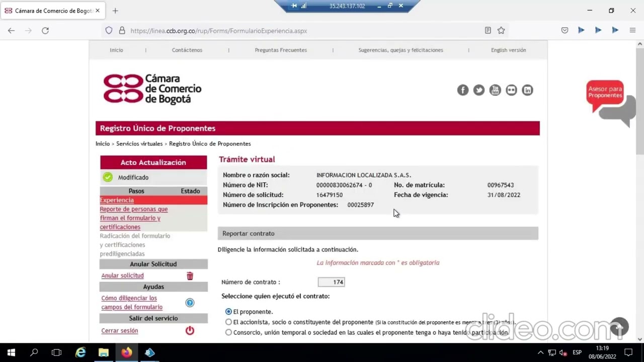
Task: Click the Número de contrato field
Action: pos(331,282)
